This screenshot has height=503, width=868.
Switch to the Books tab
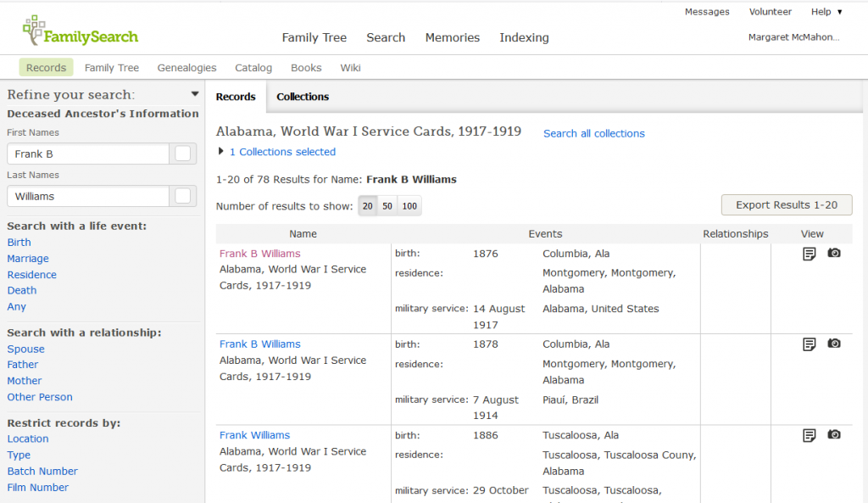[306, 68]
